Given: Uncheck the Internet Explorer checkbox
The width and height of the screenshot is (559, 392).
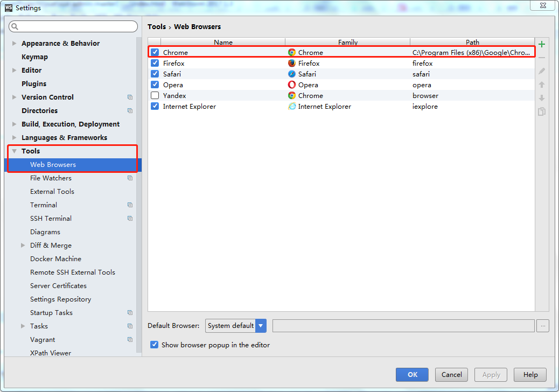Looking at the screenshot, I should pos(155,106).
